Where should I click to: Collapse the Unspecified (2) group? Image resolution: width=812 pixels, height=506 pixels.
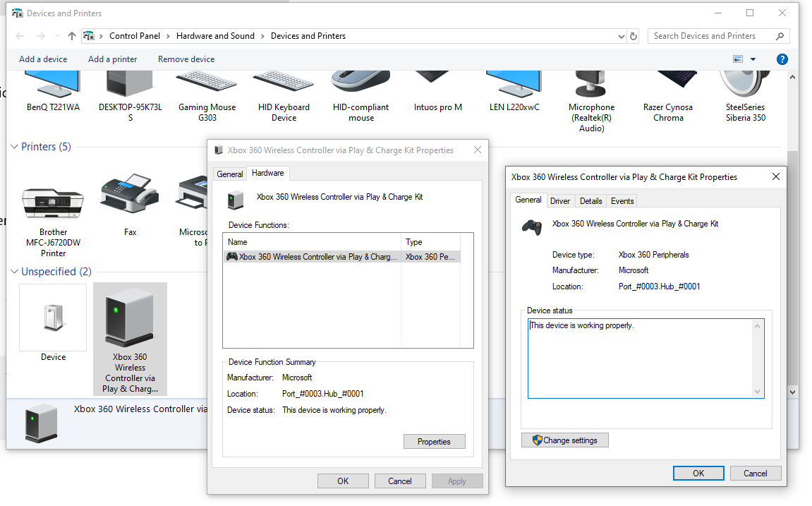[15, 272]
